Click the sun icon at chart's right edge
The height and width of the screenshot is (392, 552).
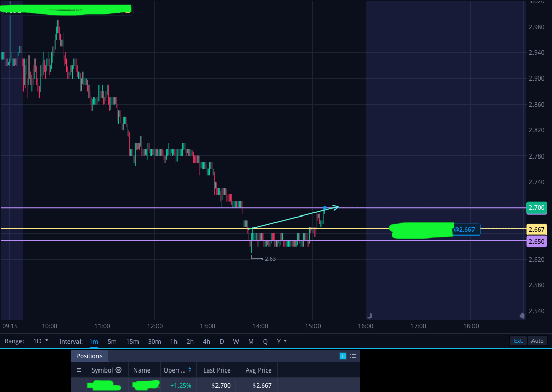pyautogui.click(x=522, y=316)
